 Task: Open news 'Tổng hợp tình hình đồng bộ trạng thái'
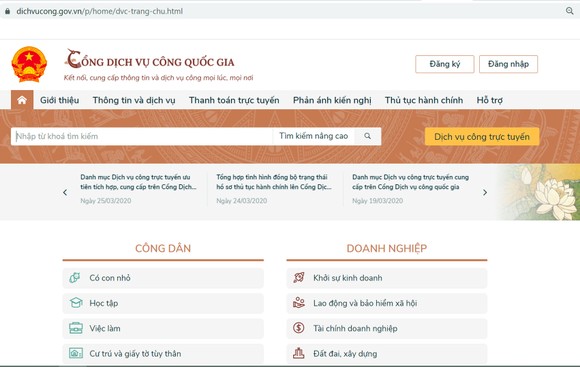pyautogui.click(x=274, y=182)
